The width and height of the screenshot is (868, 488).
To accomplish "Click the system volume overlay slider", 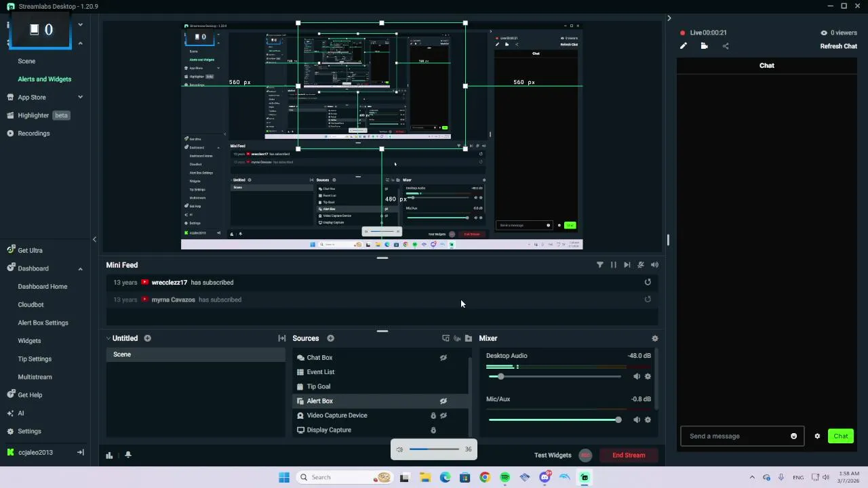I will [x=434, y=449].
